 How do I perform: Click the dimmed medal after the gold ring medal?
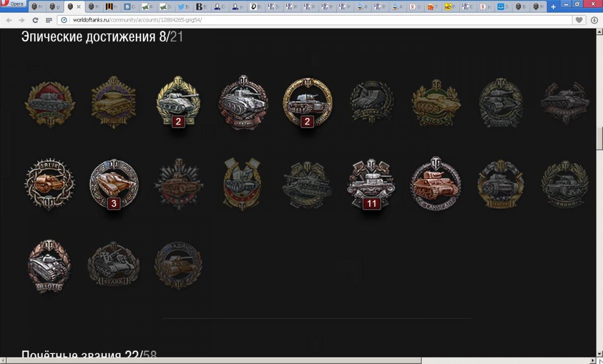(372, 102)
